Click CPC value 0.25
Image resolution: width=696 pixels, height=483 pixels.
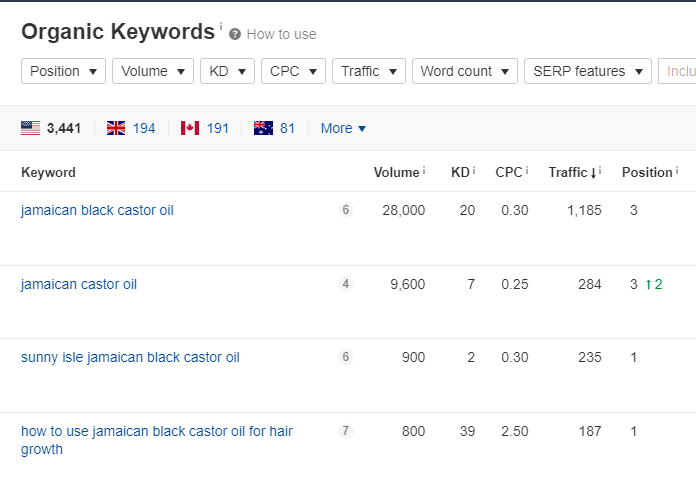(515, 284)
